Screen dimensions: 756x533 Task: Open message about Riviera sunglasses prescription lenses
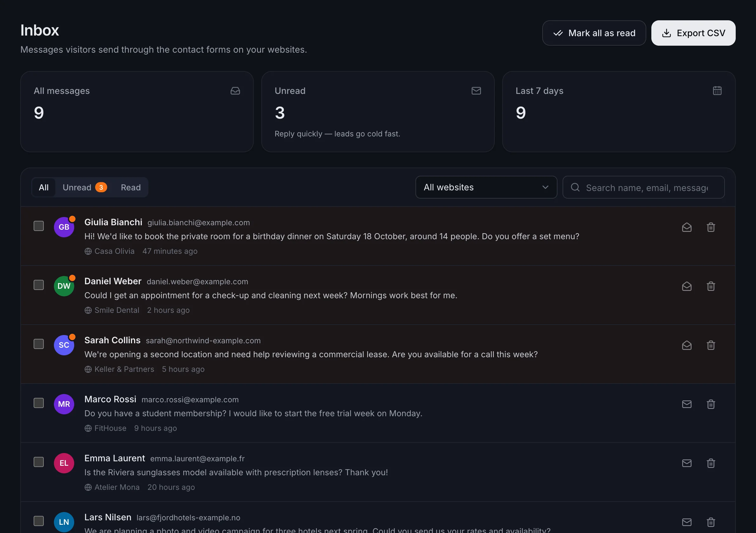tap(236, 472)
